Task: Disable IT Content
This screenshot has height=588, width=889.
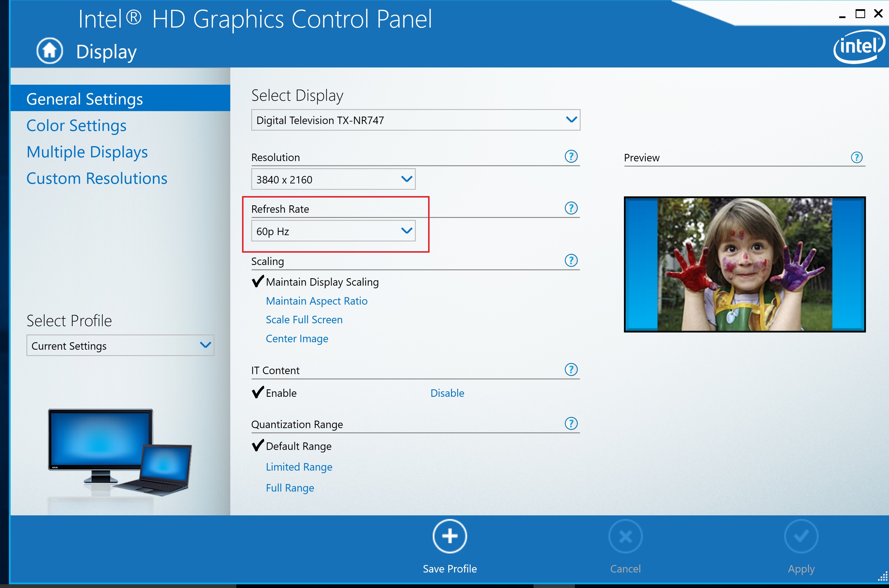Action: [x=447, y=393]
